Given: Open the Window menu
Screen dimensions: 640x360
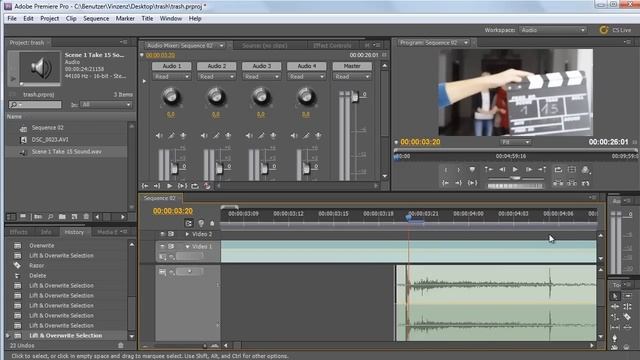Looking at the screenshot, I should pos(171,18).
